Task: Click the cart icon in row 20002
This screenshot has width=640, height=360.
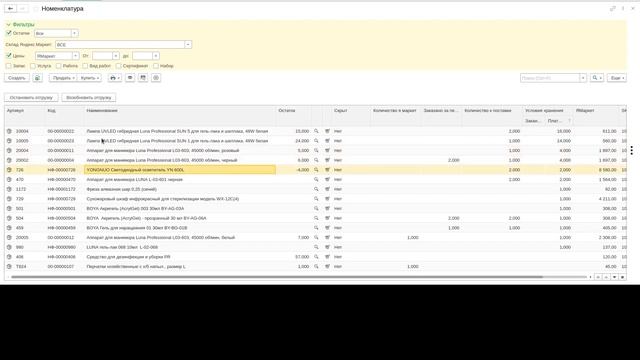Action: [327, 160]
